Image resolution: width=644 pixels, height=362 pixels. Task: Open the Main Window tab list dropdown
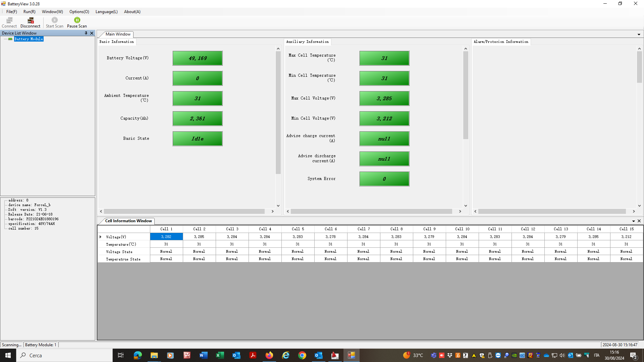(639, 35)
